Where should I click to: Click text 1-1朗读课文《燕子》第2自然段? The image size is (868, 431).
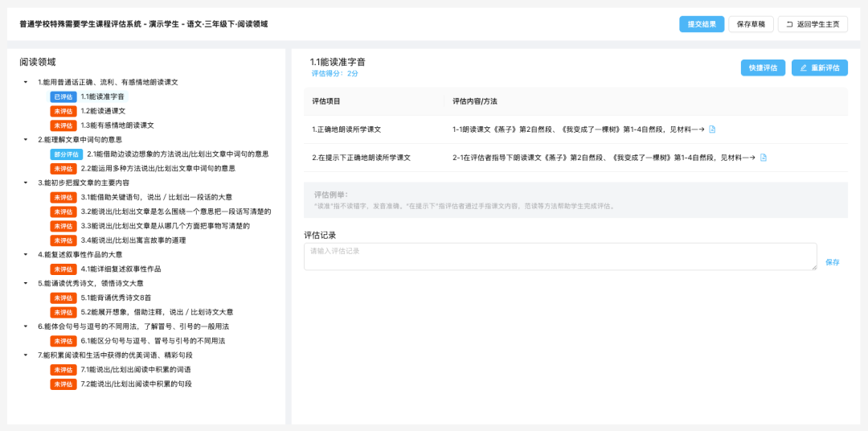click(x=578, y=129)
